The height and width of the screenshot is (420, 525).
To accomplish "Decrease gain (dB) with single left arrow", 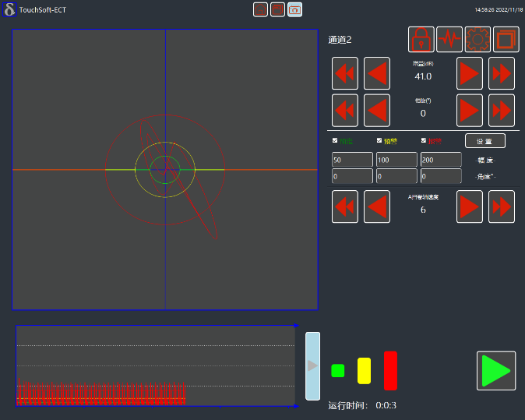I will 377,73.
